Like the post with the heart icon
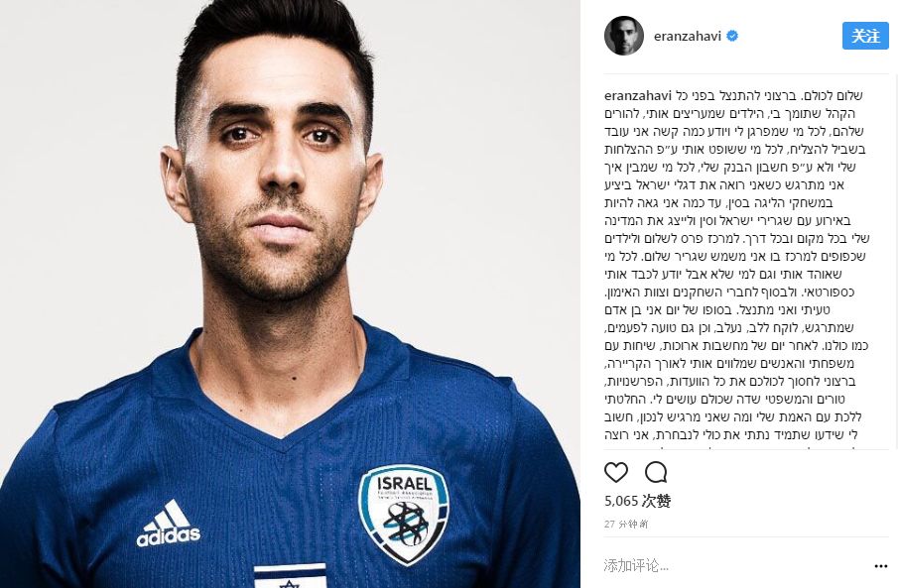 pyautogui.click(x=616, y=472)
